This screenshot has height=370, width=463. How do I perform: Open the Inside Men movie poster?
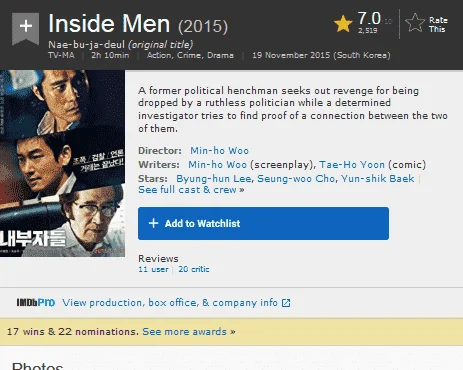coord(62,163)
